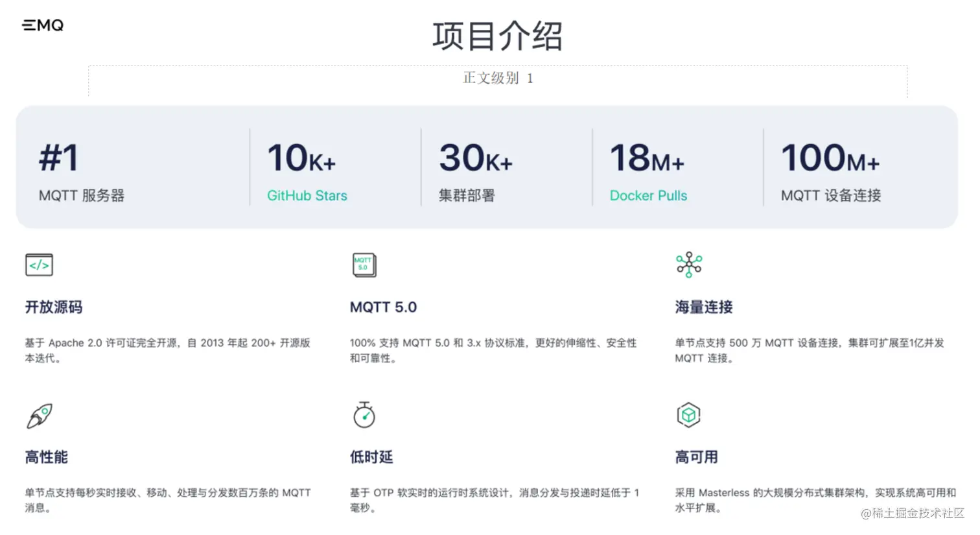980x535 pixels.
Task: Select the 项目介绍 page heading
Action: (x=497, y=37)
